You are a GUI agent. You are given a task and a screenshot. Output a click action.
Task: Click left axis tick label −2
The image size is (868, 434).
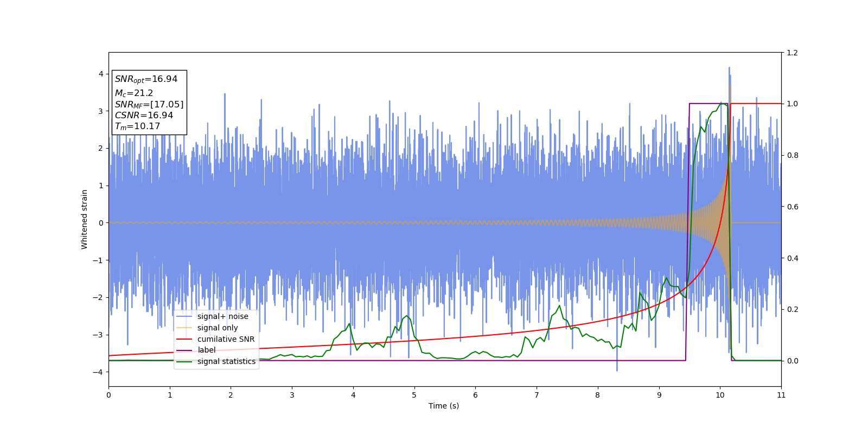(98, 297)
